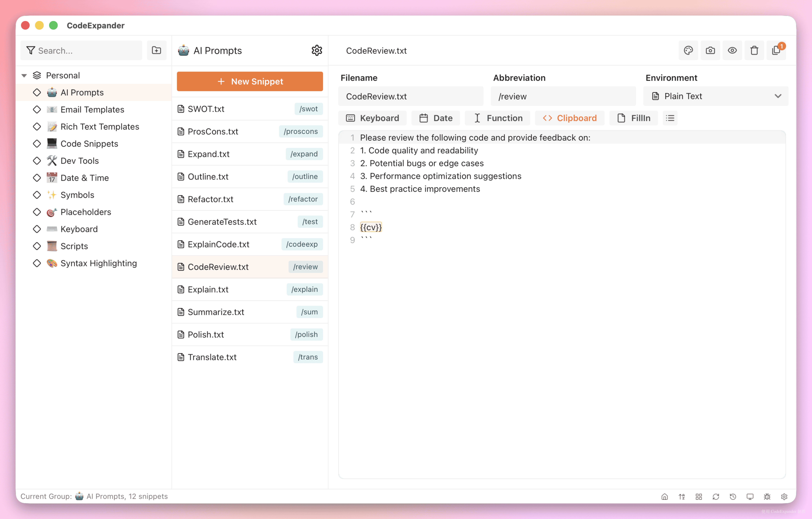Viewport: 812px width, 519px height.
Task: Enable the FillIn snippet mode
Action: click(633, 118)
